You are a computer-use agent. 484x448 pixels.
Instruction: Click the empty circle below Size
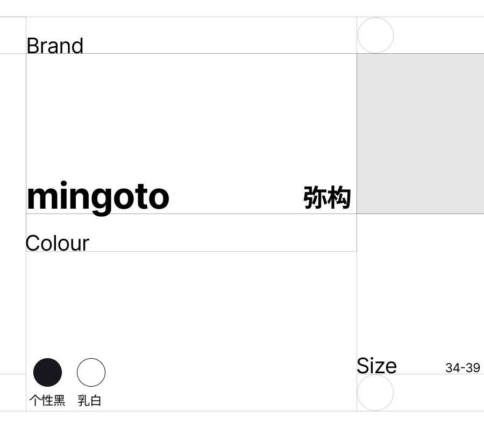click(375, 393)
